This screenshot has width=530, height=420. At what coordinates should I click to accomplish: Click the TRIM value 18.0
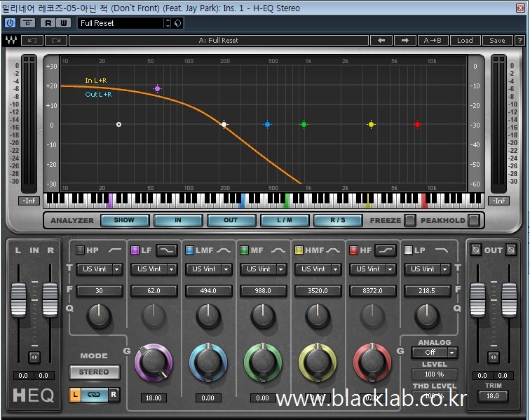(x=493, y=396)
